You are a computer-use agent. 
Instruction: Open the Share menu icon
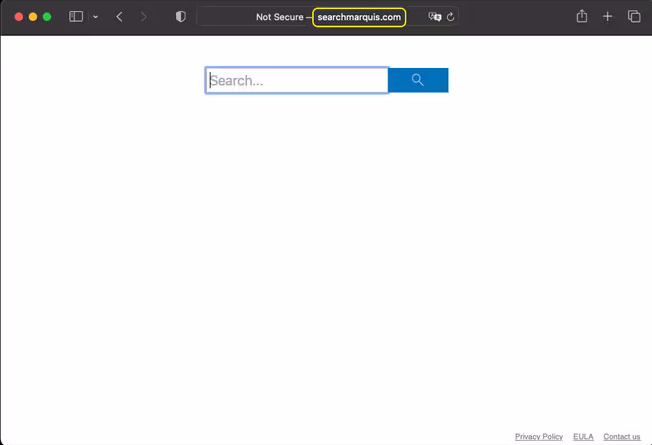point(582,17)
